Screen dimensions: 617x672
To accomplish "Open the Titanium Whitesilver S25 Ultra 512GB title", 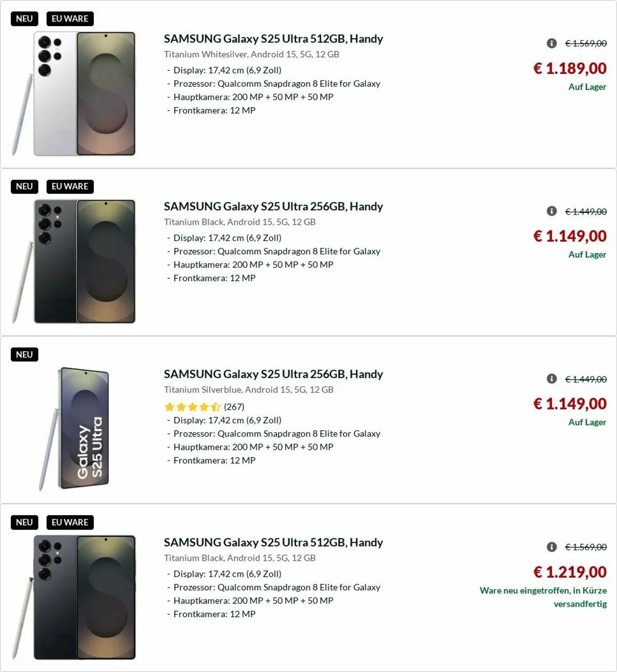I will [273, 38].
